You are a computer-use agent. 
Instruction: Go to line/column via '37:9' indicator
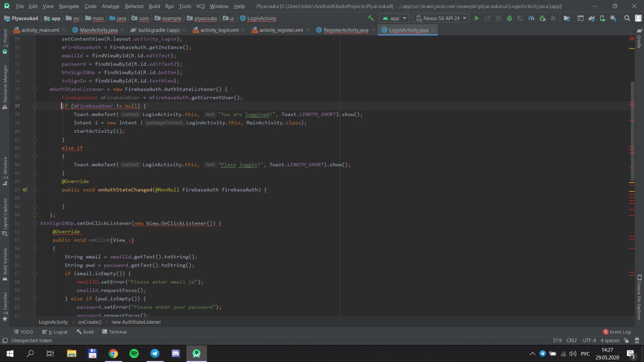[x=557, y=340]
